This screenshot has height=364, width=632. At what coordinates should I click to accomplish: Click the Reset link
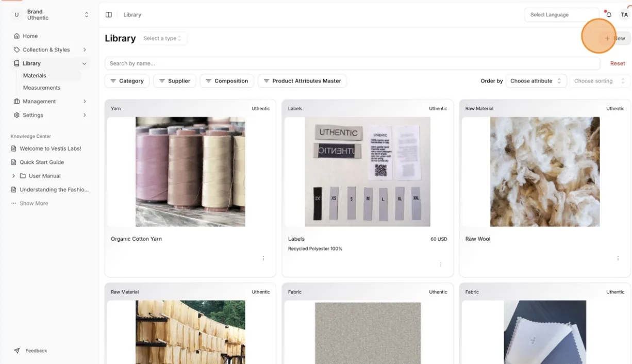coord(618,63)
